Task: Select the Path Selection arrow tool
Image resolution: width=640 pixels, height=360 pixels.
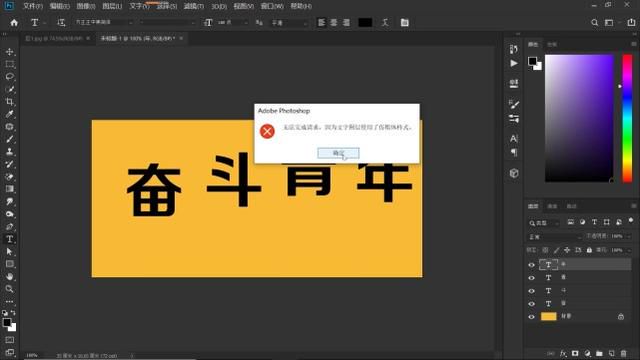Action: pos(10,252)
